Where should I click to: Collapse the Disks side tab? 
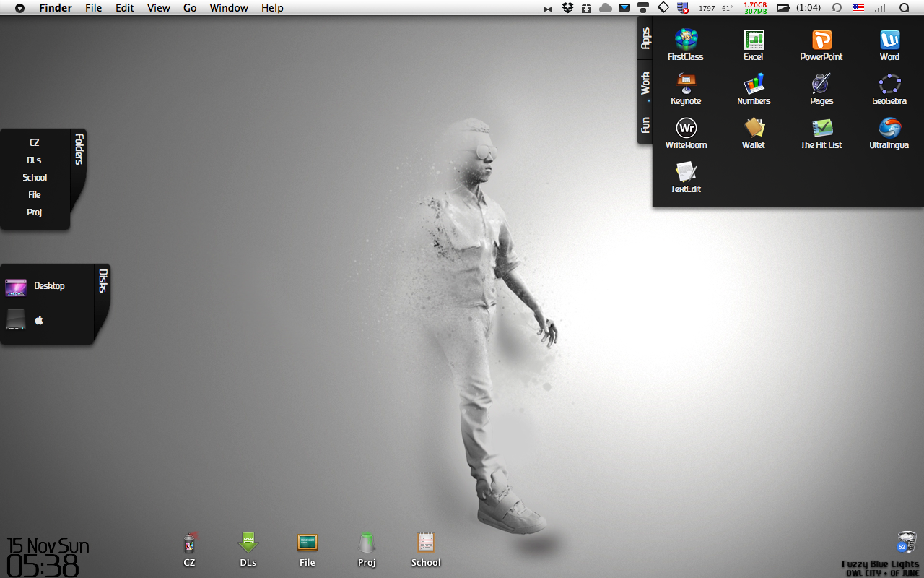click(x=103, y=280)
